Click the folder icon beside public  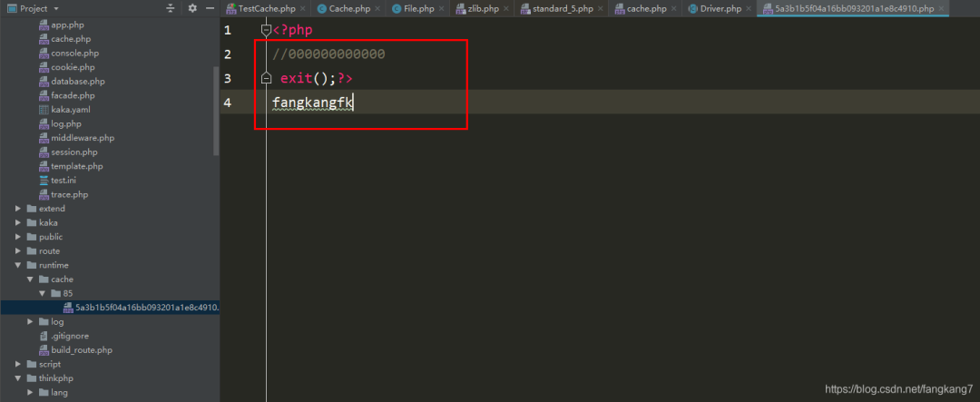32,237
